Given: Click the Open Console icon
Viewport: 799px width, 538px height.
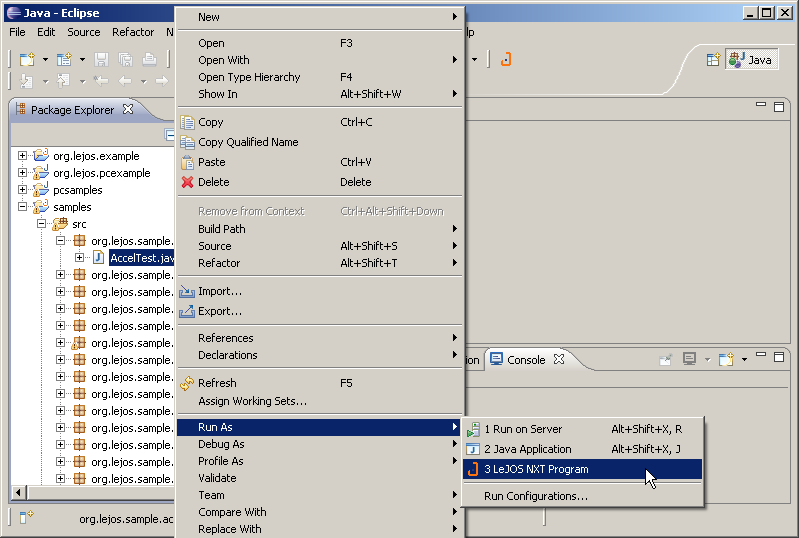Looking at the screenshot, I should pos(726,360).
